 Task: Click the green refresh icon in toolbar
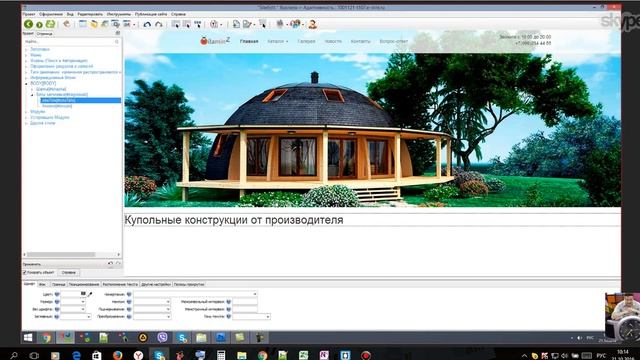[50, 24]
